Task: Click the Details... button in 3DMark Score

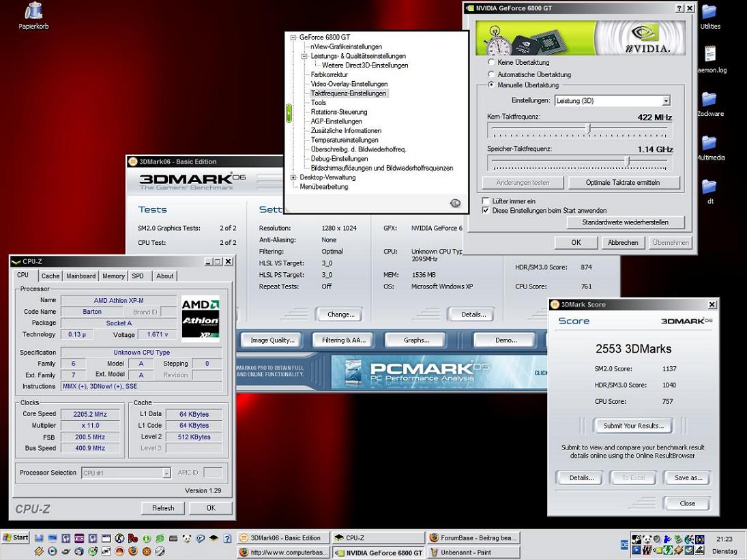Action: (581, 477)
